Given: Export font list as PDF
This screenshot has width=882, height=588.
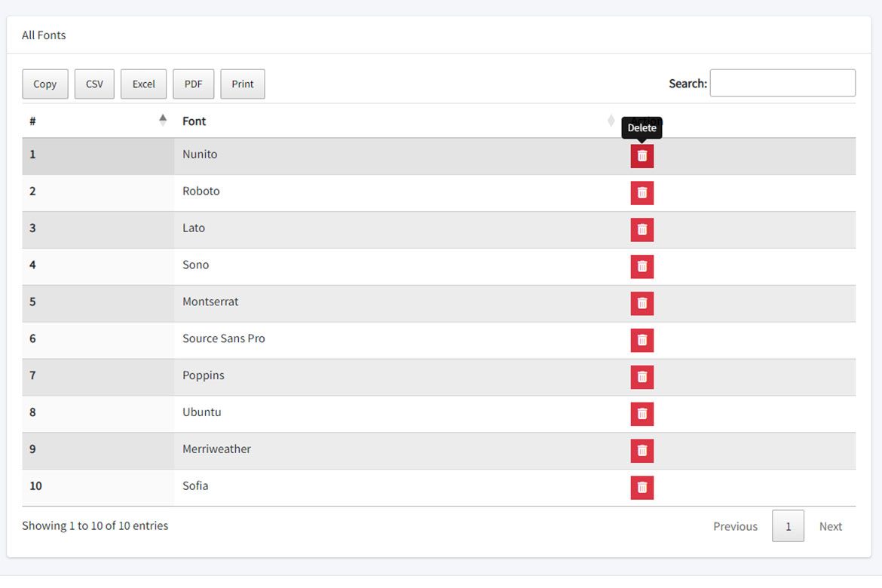Looking at the screenshot, I should tap(193, 84).
